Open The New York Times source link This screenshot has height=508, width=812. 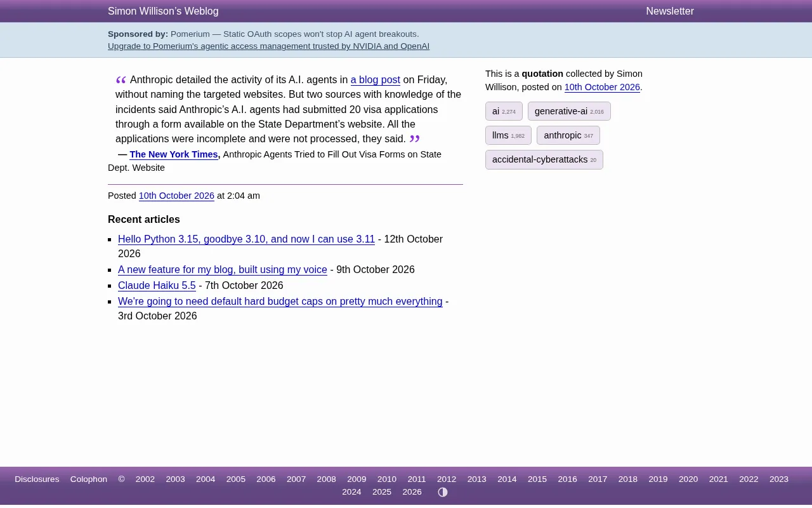pyautogui.click(x=174, y=154)
